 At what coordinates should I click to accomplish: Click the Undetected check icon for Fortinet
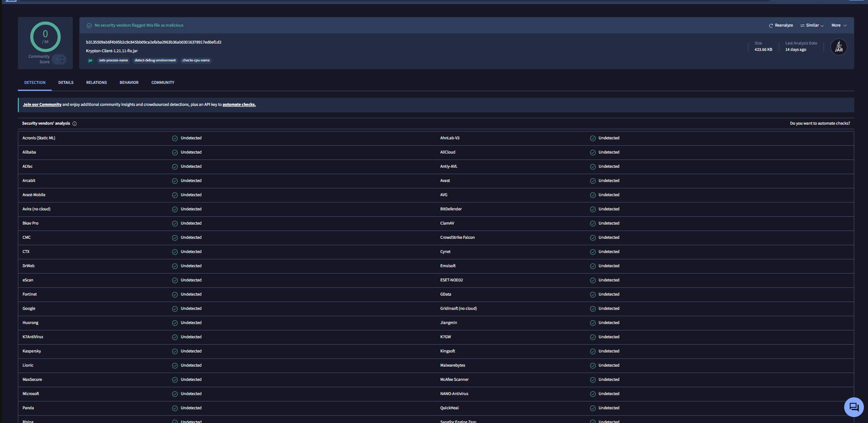(x=175, y=295)
